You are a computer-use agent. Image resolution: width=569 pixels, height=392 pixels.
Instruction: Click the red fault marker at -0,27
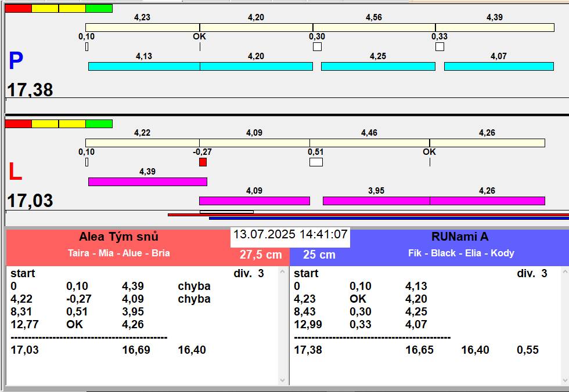pos(203,162)
